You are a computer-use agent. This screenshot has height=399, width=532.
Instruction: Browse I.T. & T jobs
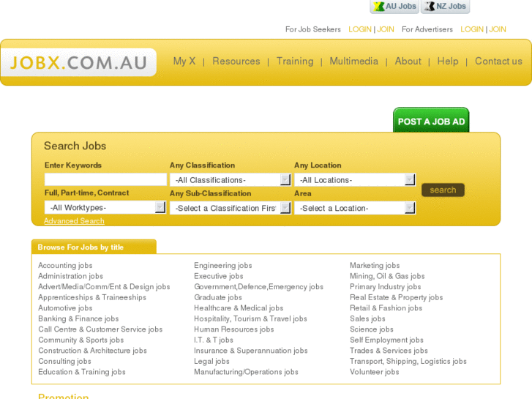coord(214,340)
